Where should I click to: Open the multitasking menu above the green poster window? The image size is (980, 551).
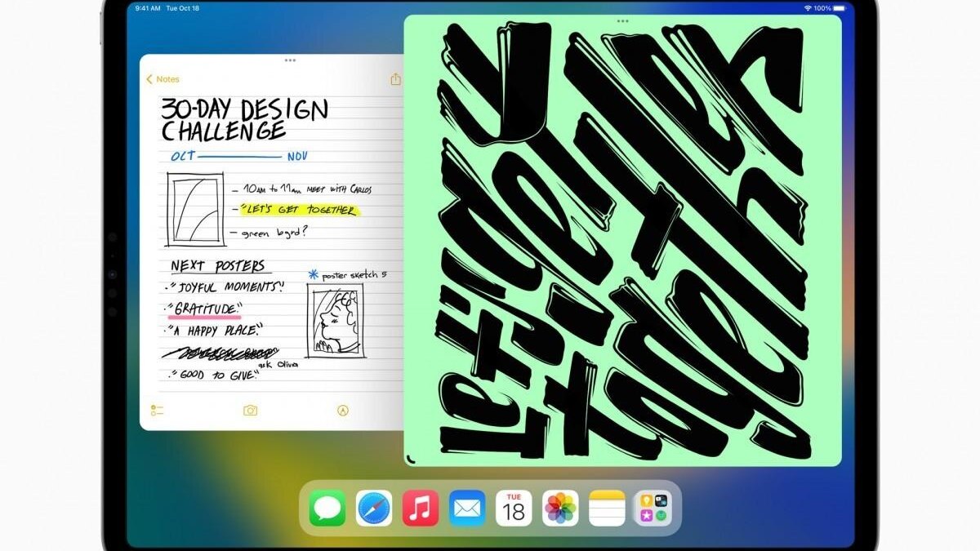[623, 20]
